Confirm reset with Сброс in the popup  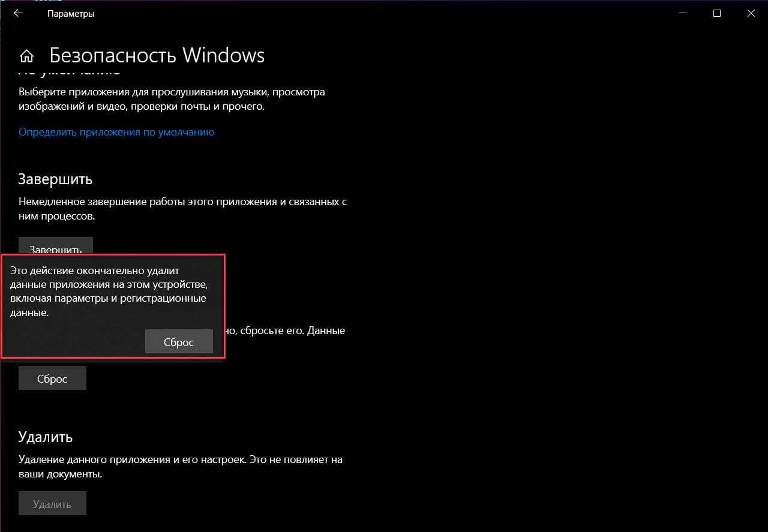179,342
